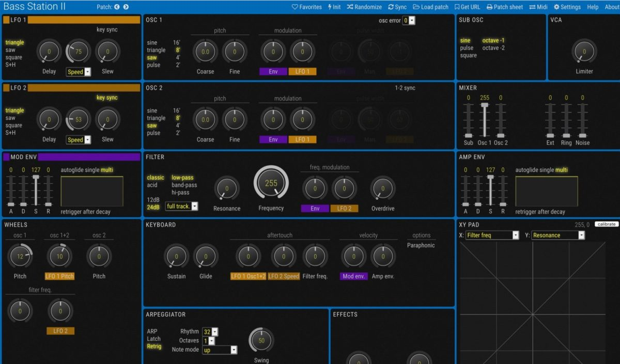Click the Sync refresh icon
Image resolution: width=620 pixels, height=364 pixels.
tap(391, 7)
